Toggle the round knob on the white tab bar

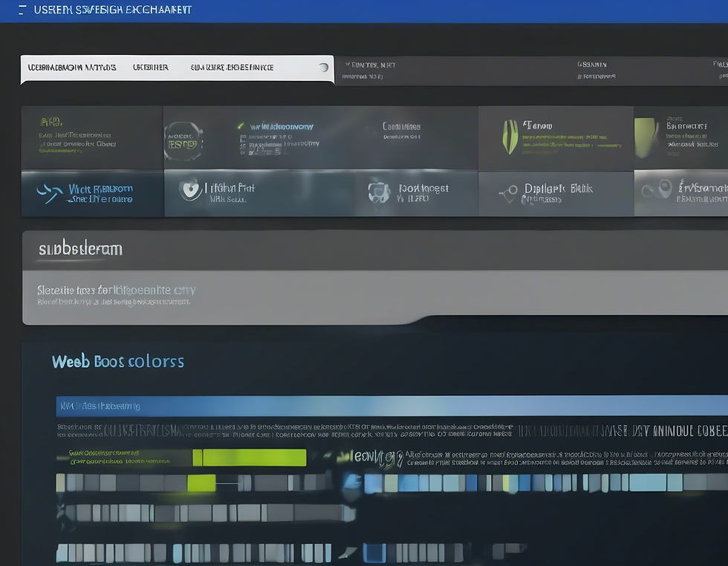pos(324,68)
